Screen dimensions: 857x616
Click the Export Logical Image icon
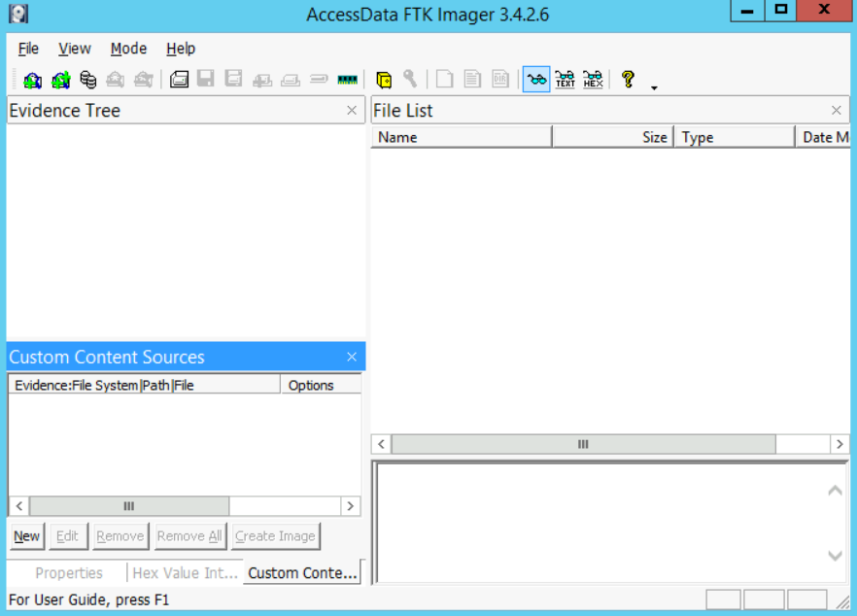click(x=234, y=79)
